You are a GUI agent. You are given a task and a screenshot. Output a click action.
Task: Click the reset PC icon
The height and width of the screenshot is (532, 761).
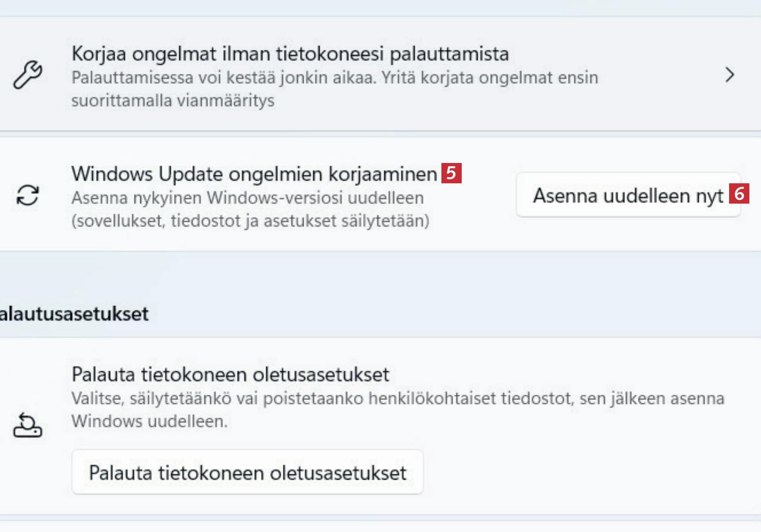tap(28, 425)
